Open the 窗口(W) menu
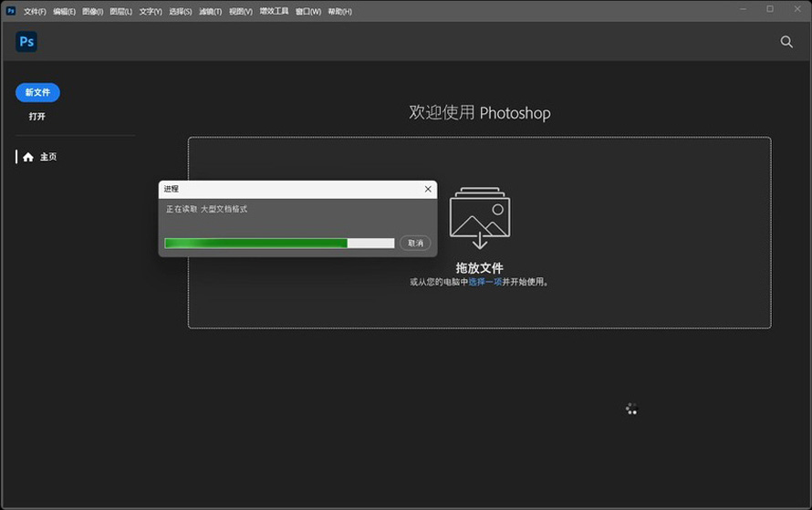This screenshot has height=510, width=812. (x=308, y=12)
